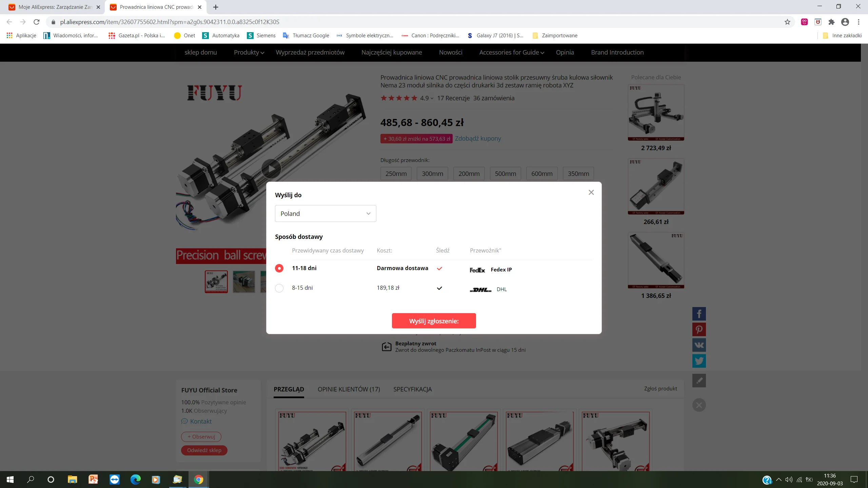Share on Pinterest icon
The width and height of the screenshot is (868, 488).
point(699,329)
